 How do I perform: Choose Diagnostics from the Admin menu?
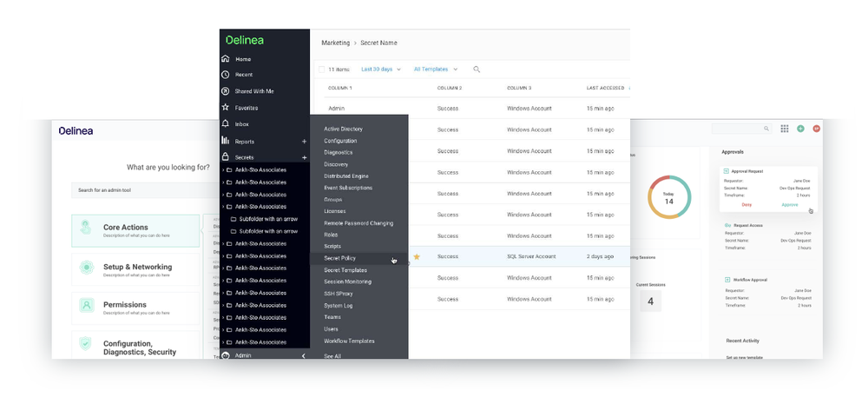(339, 152)
